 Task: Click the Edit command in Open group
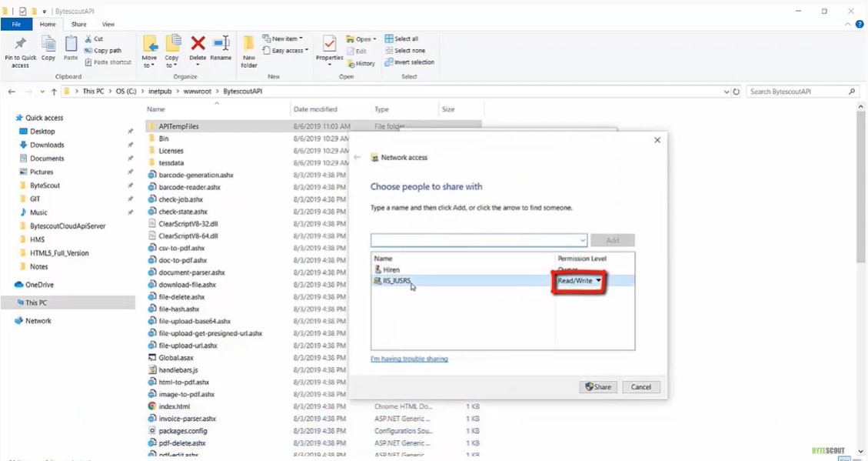click(357, 51)
